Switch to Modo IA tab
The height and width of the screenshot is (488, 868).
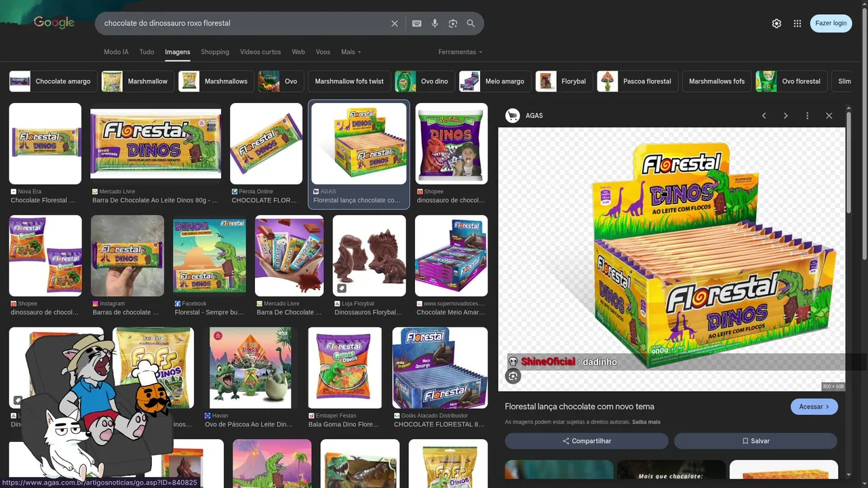pos(116,52)
